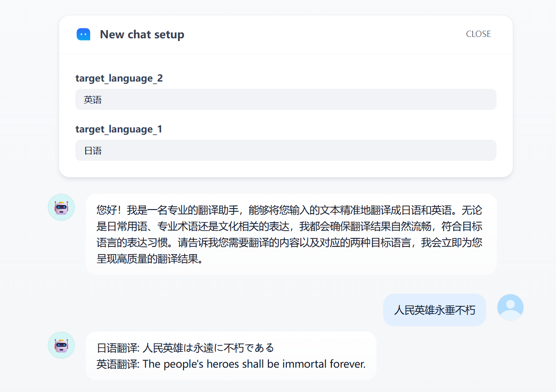
Task: Click the greeting text starting with 您好
Action: tap(289, 210)
